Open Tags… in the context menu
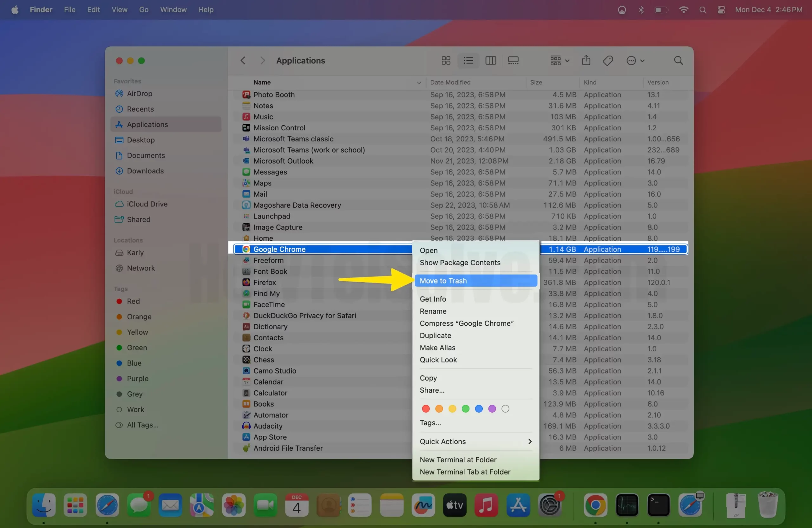The height and width of the screenshot is (528, 812). point(430,423)
